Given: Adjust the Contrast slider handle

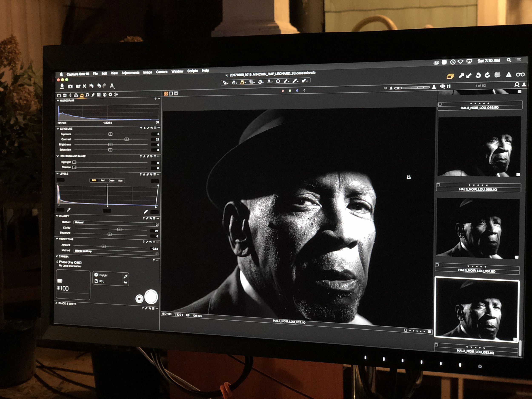Looking at the screenshot, I should point(126,139).
